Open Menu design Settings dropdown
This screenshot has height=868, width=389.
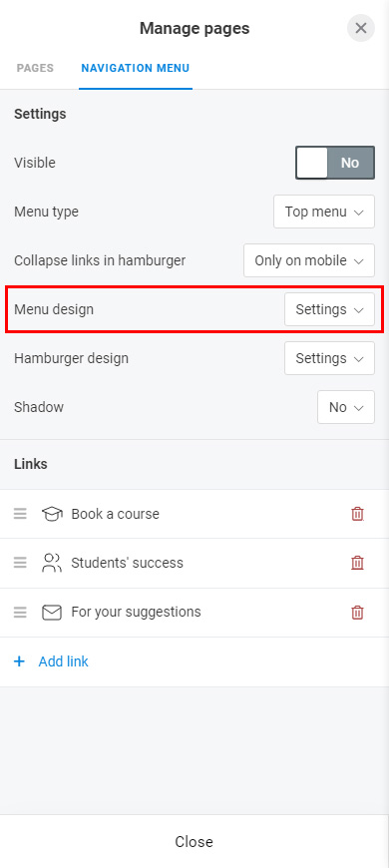(x=330, y=309)
